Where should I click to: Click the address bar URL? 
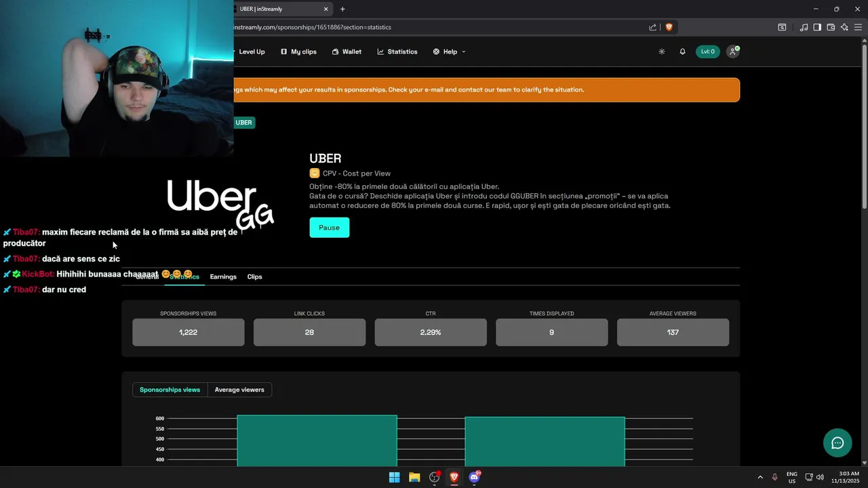pyautogui.click(x=313, y=27)
